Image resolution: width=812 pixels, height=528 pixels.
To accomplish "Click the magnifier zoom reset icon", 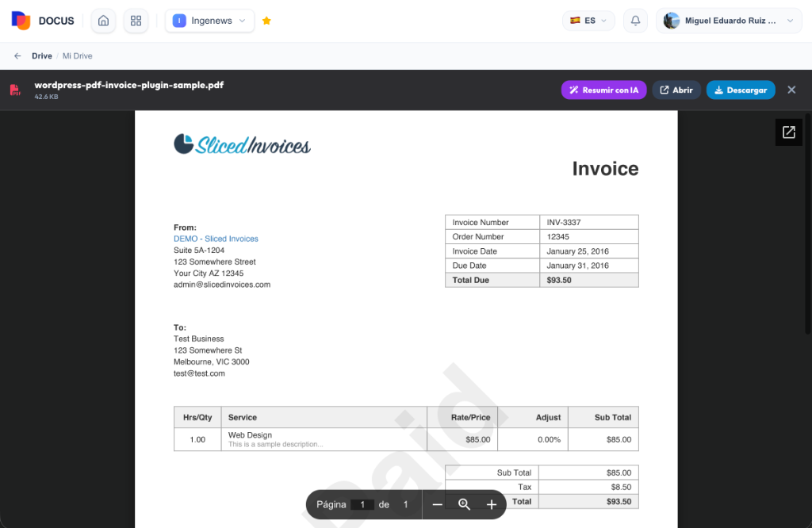I will pyautogui.click(x=464, y=504).
